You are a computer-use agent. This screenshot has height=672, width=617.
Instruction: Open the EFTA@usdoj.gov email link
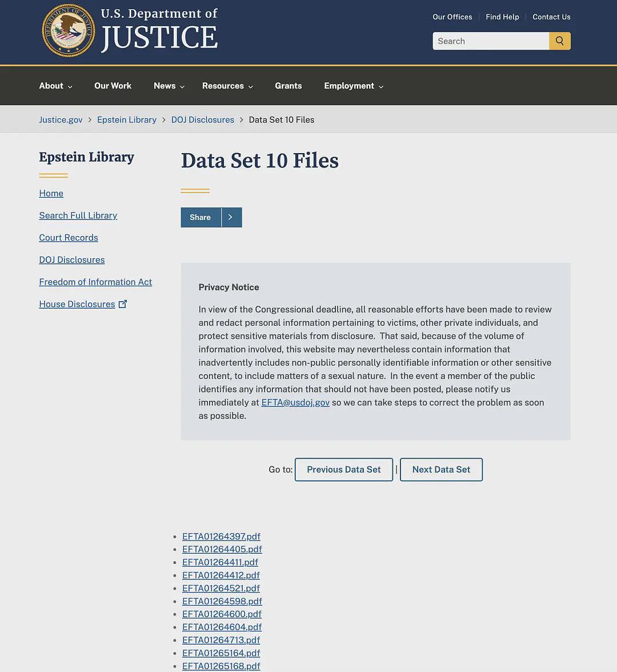pyautogui.click(x=296, y=402)
